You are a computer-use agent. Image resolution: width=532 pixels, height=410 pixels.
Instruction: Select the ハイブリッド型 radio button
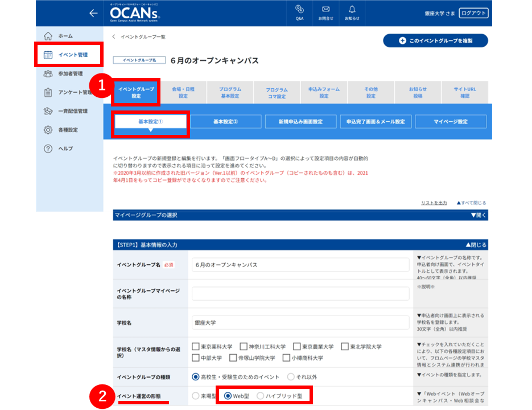260,396
